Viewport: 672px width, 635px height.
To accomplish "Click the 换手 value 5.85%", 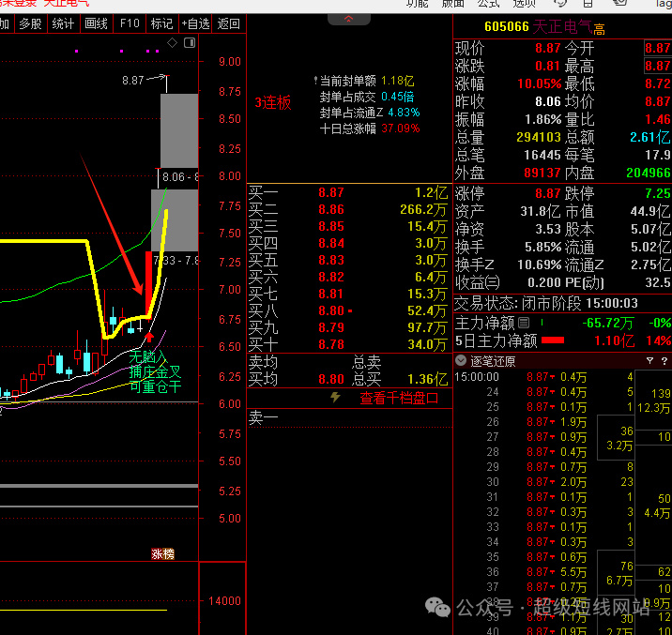I will [x=542, y=247].
